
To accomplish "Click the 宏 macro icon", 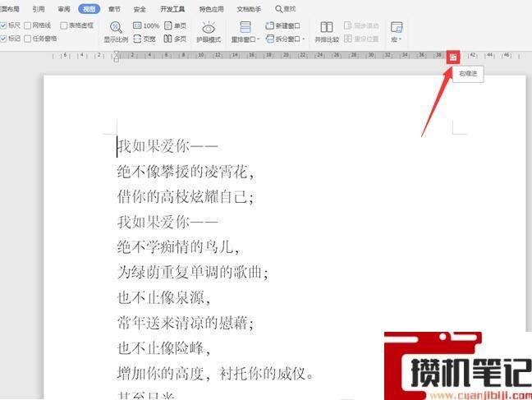I will [x=397, y=27].
